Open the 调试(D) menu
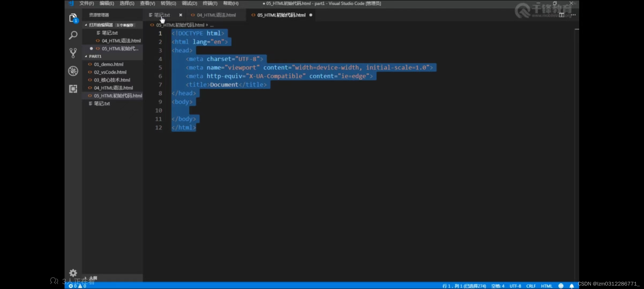The image size is (644, 289). [x=189, y=3]
